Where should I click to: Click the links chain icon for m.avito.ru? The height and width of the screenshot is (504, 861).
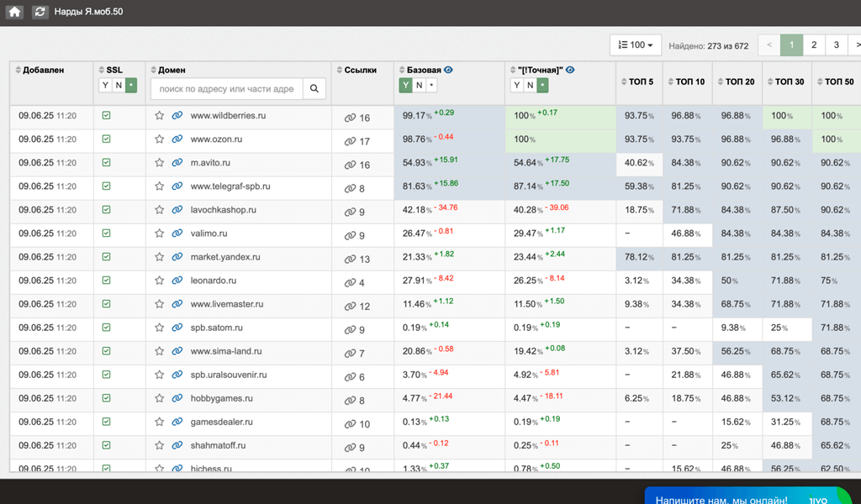(350, 165)
